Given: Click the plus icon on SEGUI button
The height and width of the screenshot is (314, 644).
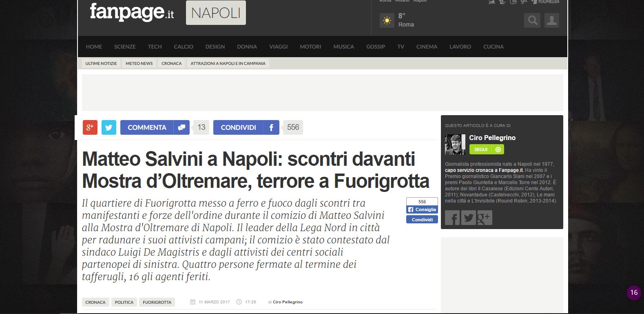Looking at the screenshot, I should tap(498, 149).
